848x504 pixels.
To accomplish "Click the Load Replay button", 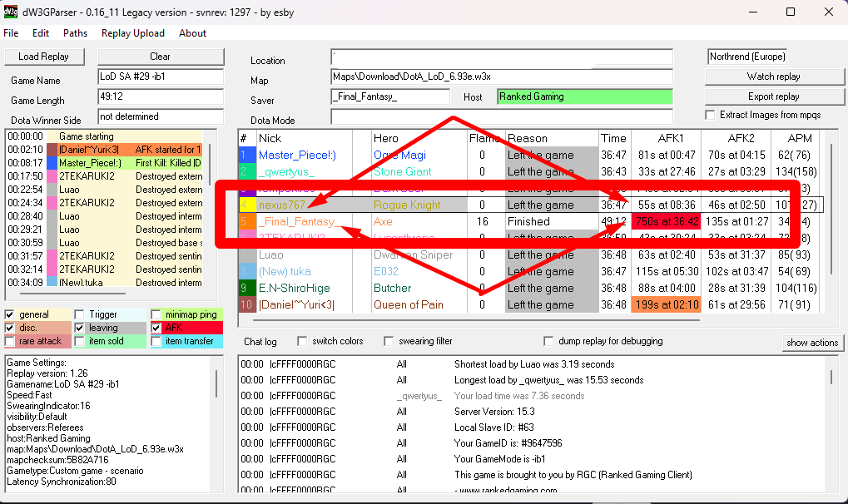I will (44, 57).
